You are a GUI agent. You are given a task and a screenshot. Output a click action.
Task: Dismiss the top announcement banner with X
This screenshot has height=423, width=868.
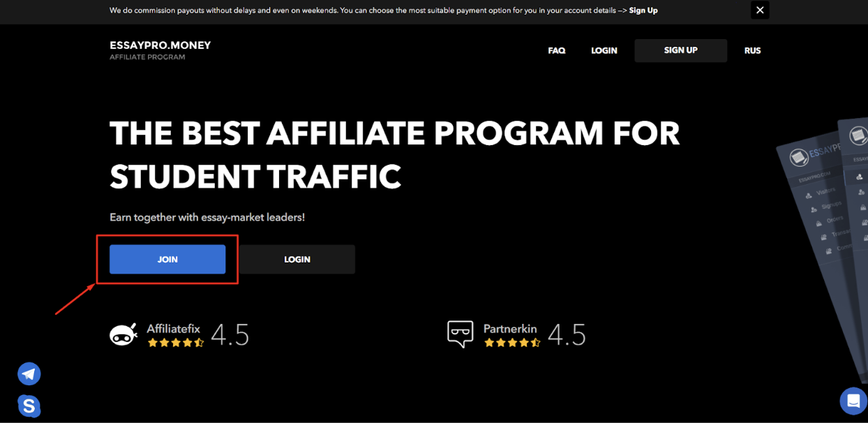pyautogui.click(x=760, y=10)
